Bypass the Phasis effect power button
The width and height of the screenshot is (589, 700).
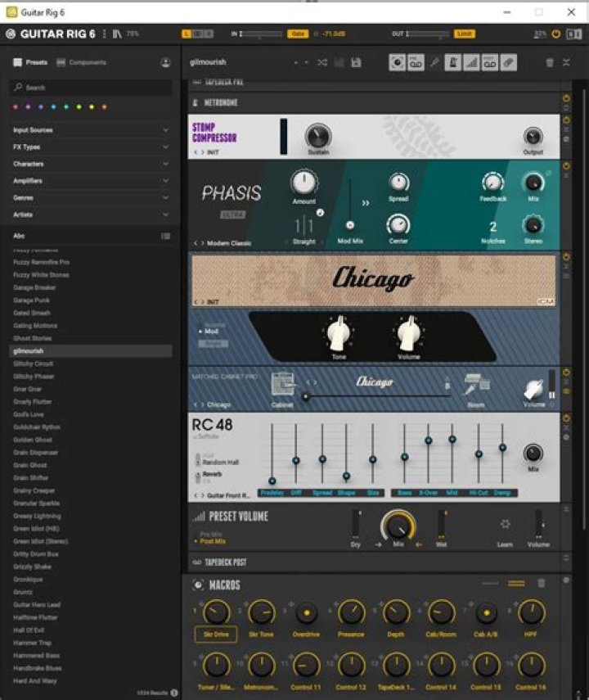click(566, 166)
